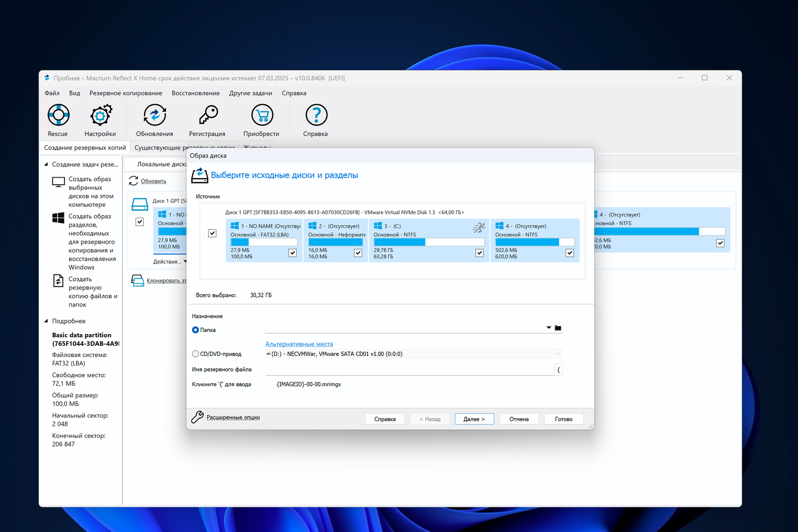Toggle partition 4 checkbox in the main window
Viewport: 798px width, 532px height.
pyautogui.click(x=720, y=243)
